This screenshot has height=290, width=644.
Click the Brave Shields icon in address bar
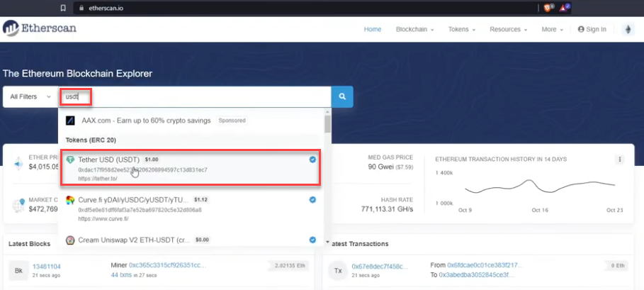coord(549,7)
